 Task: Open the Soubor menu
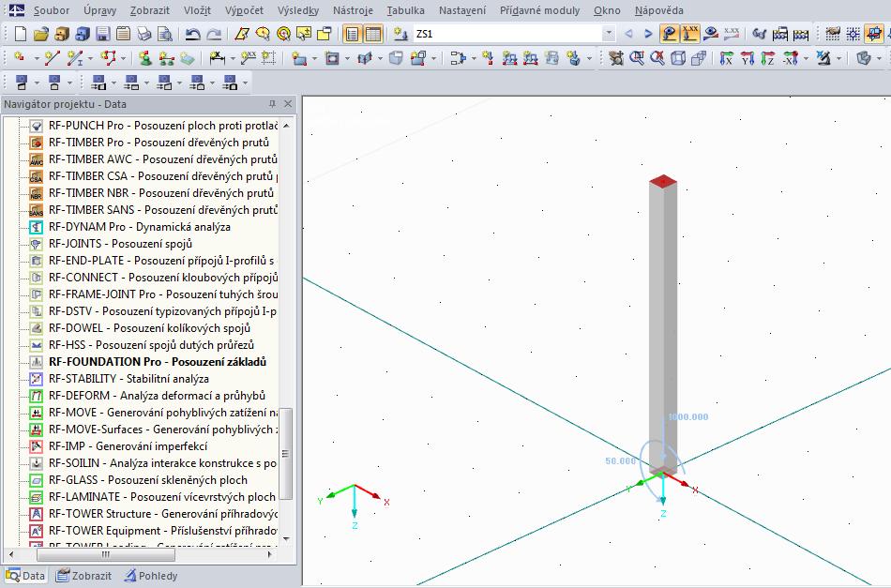(x=52, y=10)
